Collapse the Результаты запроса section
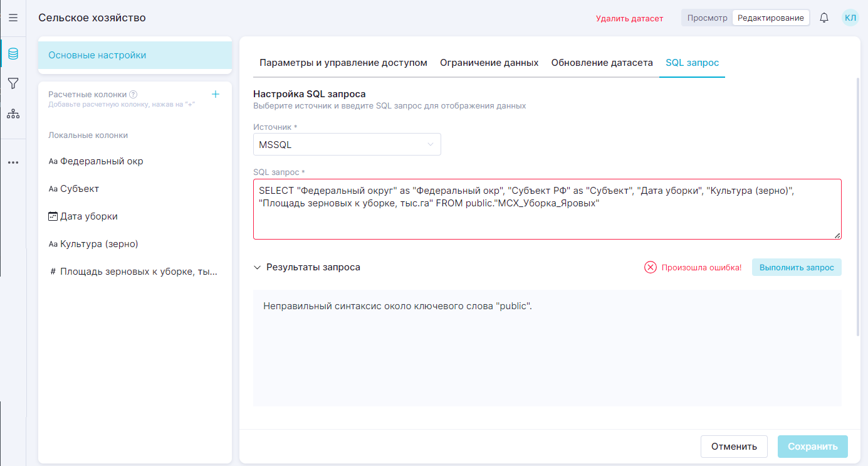This screenshot has height=466, width=868. pos(257,267)
